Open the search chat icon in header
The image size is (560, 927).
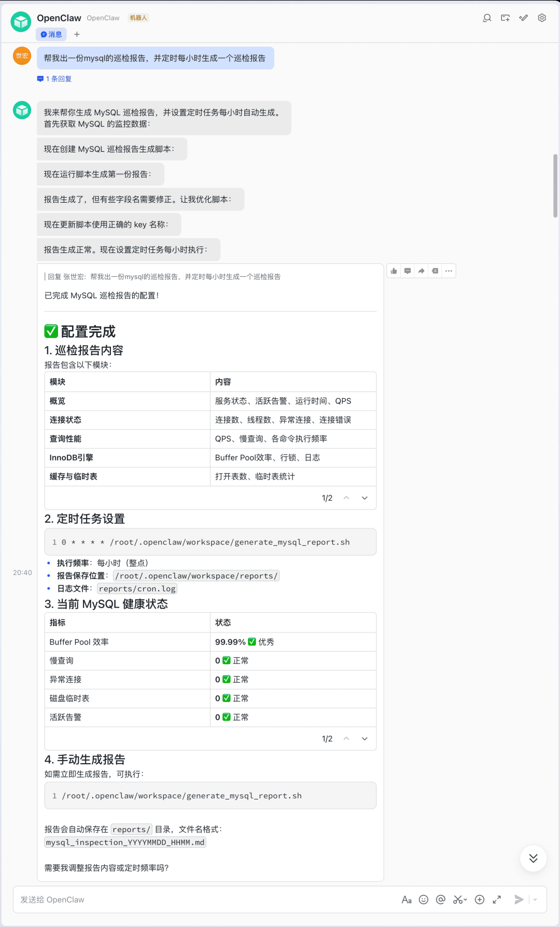[487, 18]
